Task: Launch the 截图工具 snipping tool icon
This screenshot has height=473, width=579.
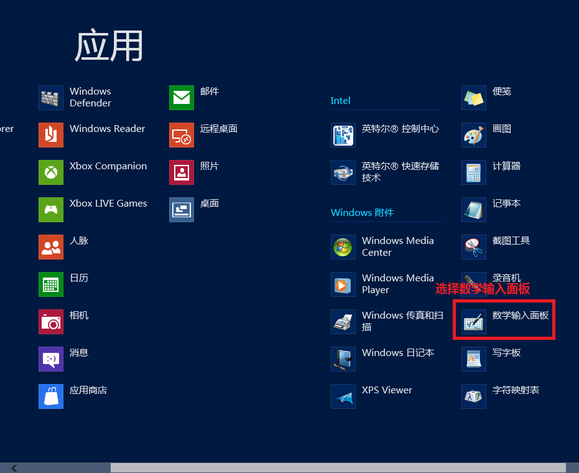Action: (x=474, y=247)
